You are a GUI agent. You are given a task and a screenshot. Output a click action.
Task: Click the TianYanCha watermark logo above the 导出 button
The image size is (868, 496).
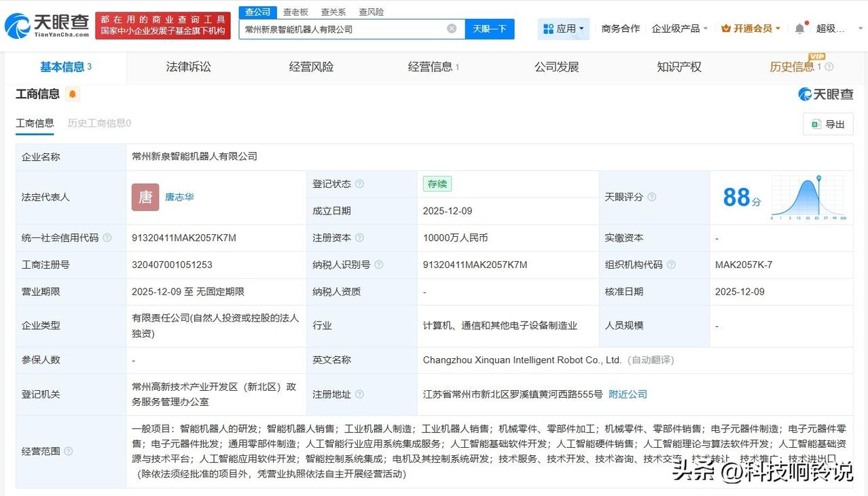[x=825, y=94]
